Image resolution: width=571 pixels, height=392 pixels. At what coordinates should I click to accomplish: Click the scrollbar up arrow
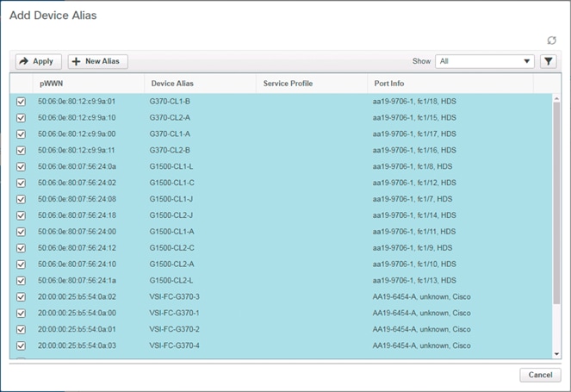(556, 98)
